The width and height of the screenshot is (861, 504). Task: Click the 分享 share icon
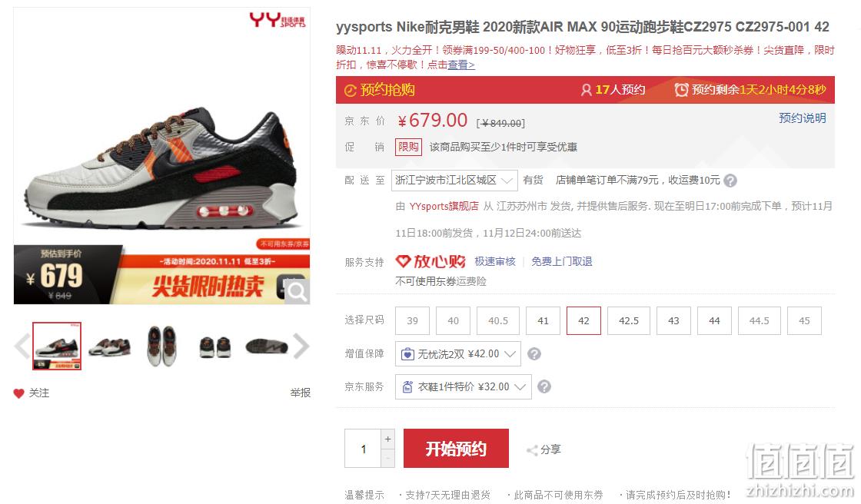tap(531, 450)
